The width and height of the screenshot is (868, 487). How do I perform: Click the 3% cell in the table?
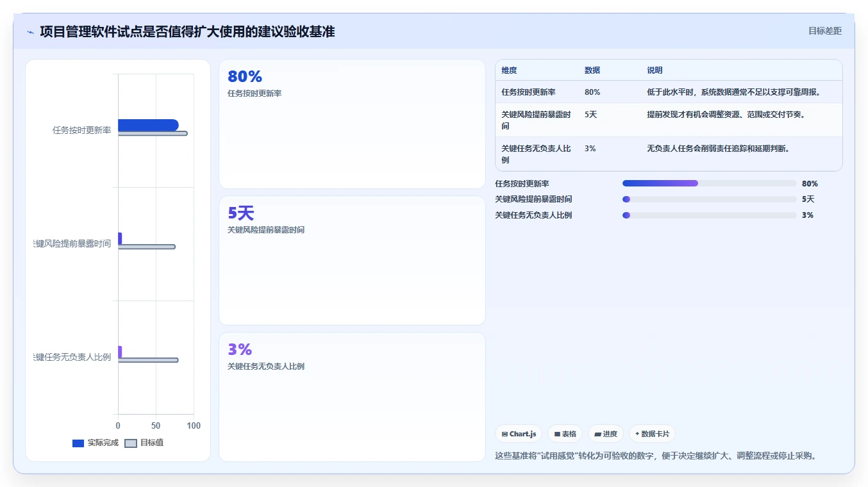tap(590, 149)
